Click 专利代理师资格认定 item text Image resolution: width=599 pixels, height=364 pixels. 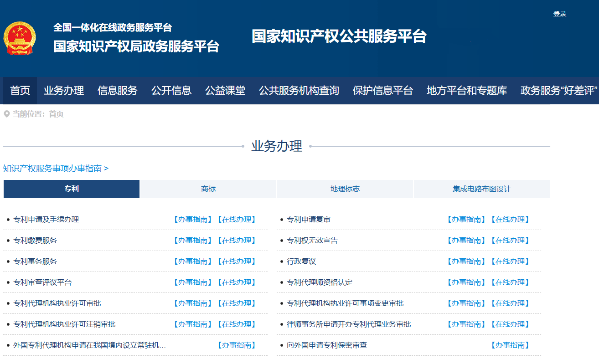pyautogui.click(x=320, y=282)
